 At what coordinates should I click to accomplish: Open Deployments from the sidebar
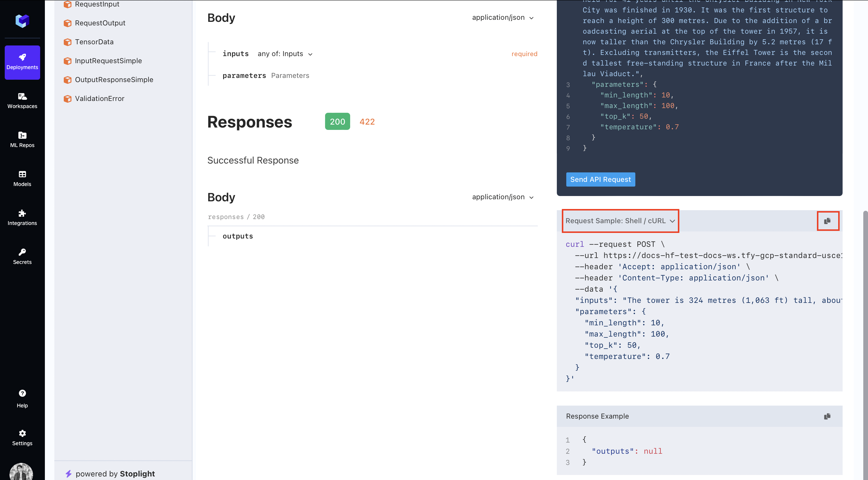pos(22,62)
